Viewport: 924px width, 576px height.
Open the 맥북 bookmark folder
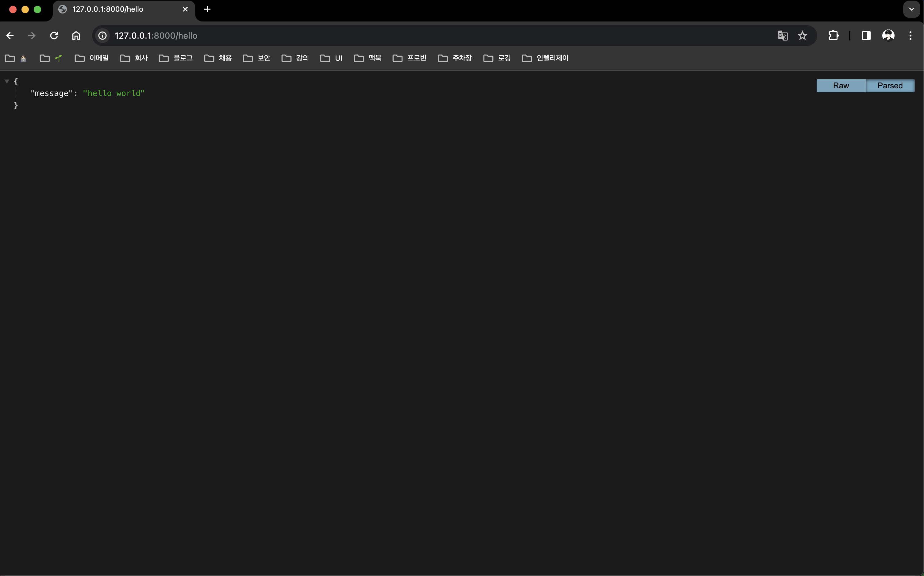pos(368,58)
